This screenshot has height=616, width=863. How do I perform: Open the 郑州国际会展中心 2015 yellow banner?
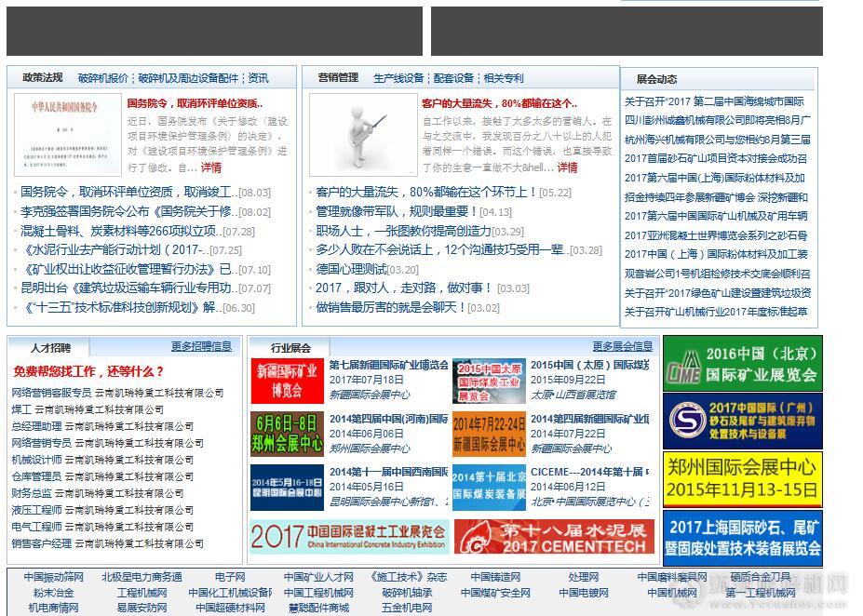[742, 479]
